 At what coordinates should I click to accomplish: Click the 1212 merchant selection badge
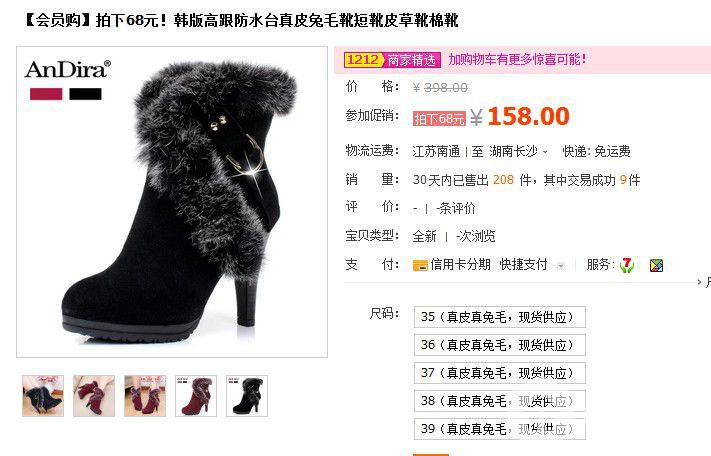click(392, 59)
